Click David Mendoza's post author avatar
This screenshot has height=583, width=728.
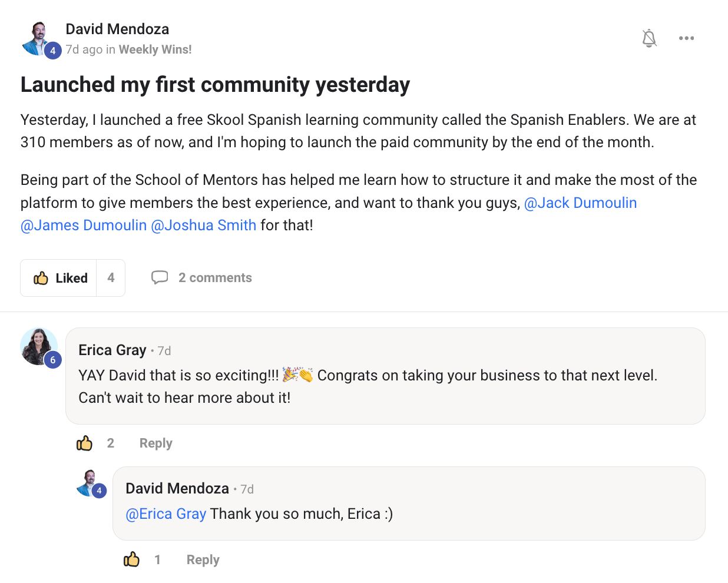pos(38,38)
